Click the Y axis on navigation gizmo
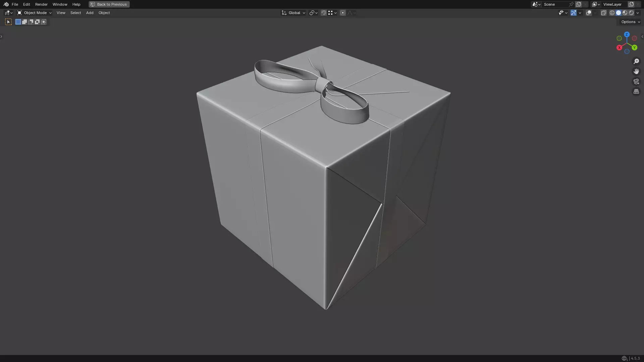The image size is (644, 362). (634, 48)
